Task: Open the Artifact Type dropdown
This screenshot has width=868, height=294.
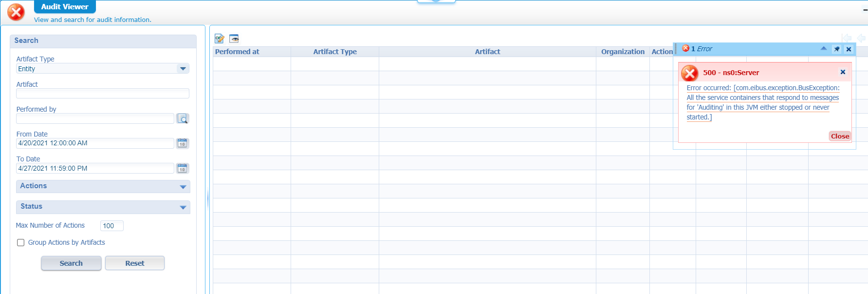Action: pos(183,69)
